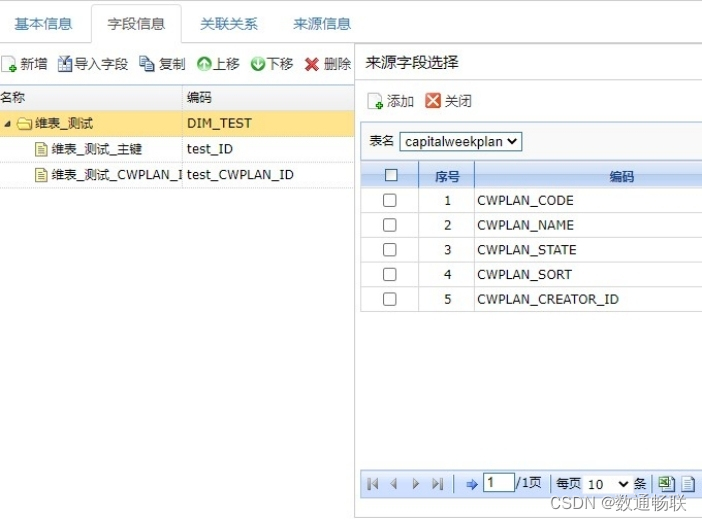Image resolution: width=702 pixels, height=521 pixels.
Task: Click the 序号 column header
Action: [447, 175]
